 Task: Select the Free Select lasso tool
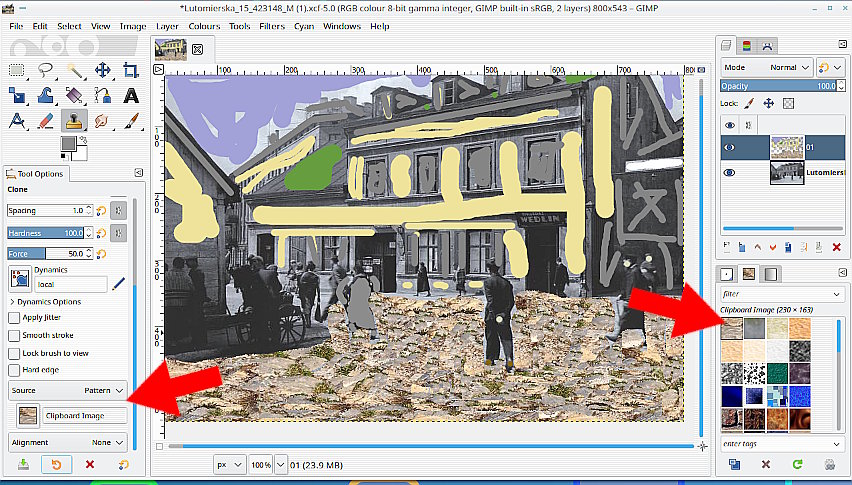[x=46, y=70]
